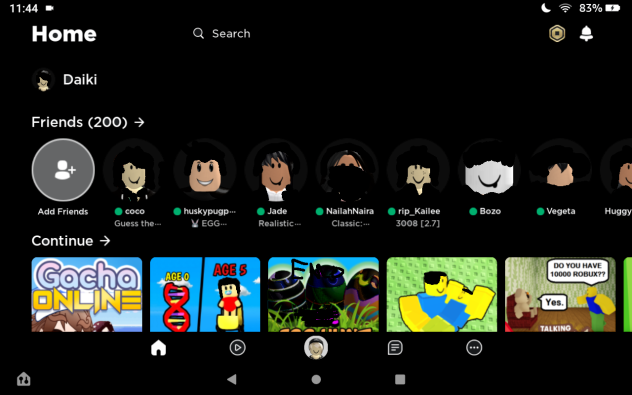Tap the arrow beside Friends (200)
632x395 pixels.
[139, 122]
